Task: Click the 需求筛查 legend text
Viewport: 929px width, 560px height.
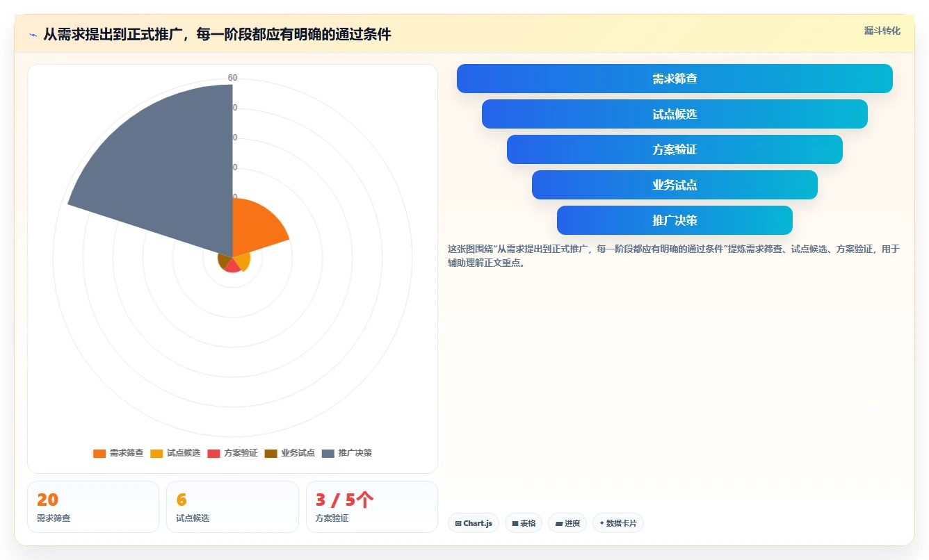Action: tap(127, 453)
